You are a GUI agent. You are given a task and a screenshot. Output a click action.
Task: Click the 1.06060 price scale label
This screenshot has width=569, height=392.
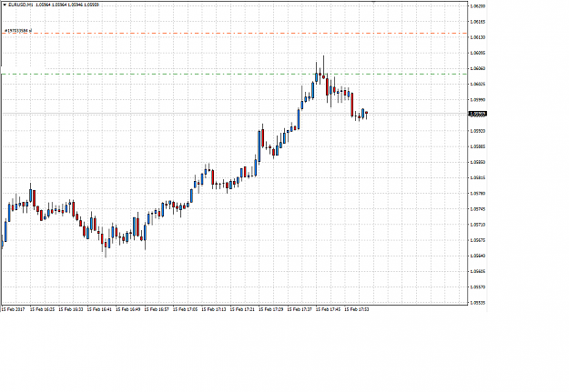click(478, 68)
